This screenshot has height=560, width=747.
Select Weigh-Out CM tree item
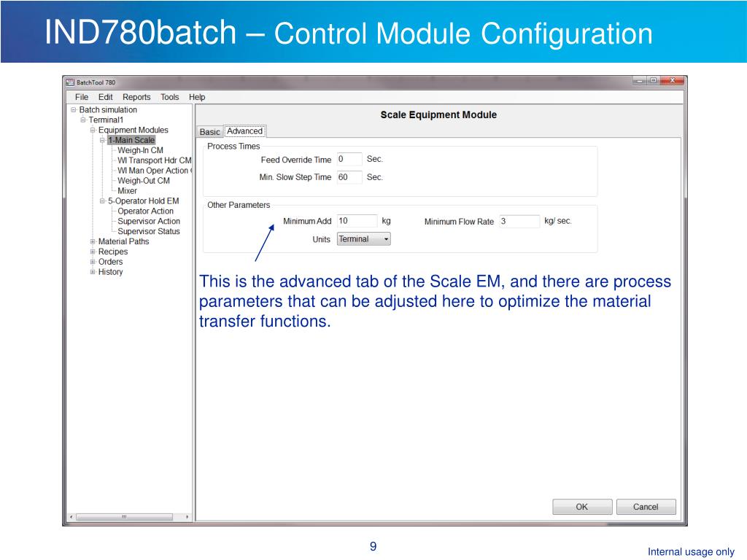tap(144, 181)
